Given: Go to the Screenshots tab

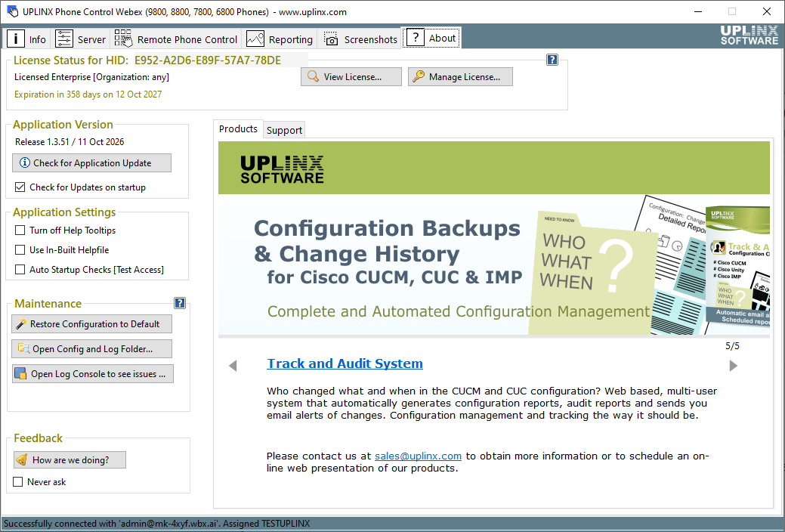Looking at the screenshot, I should tap(360, 39).
